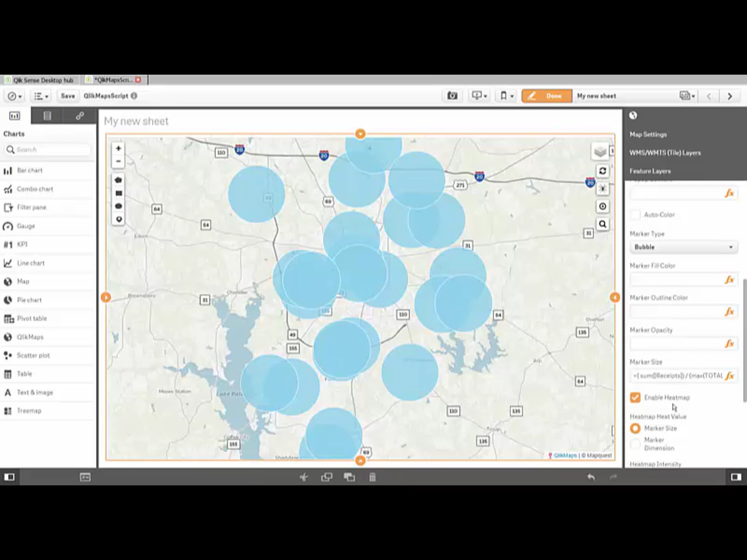Click the Charts search field

(48, 150)
